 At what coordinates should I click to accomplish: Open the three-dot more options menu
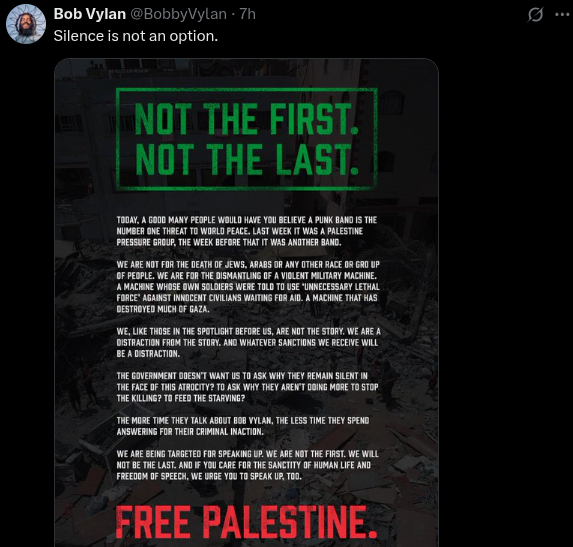coord(562,15)
